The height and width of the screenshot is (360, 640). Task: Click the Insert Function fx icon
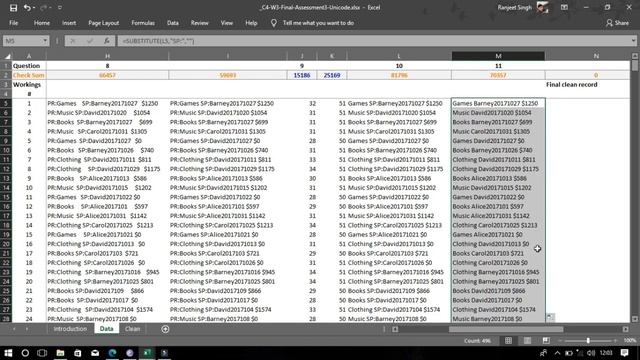(x=107, y=41)
